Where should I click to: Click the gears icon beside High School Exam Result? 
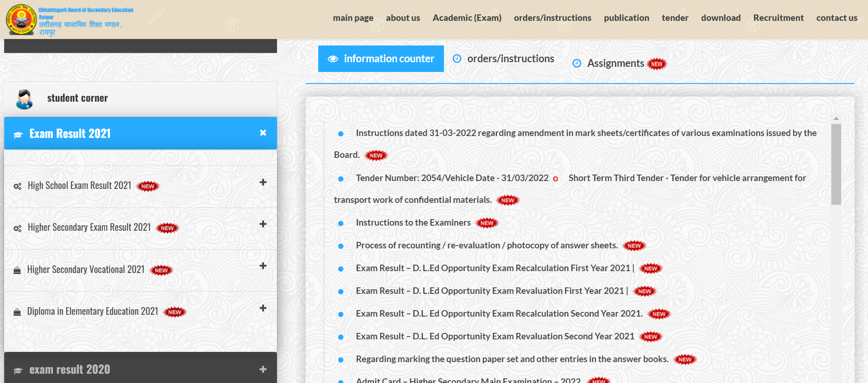(18, 186)
